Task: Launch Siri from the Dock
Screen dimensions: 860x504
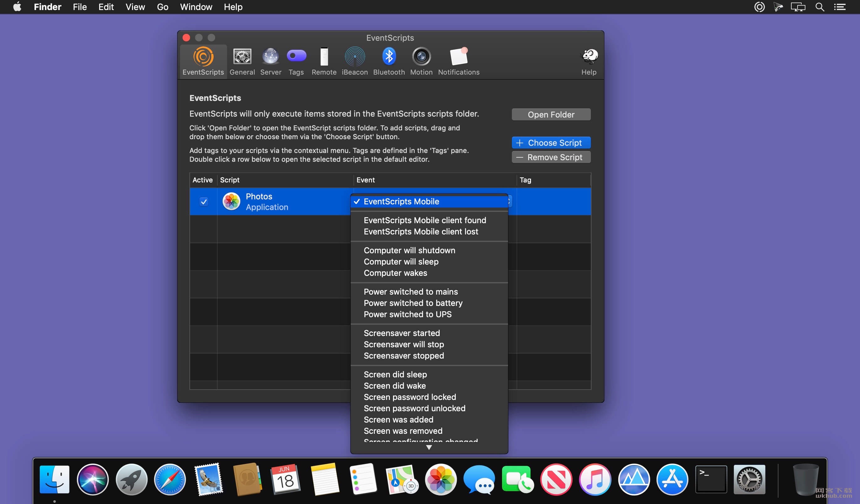Action: tap(93, 479)
